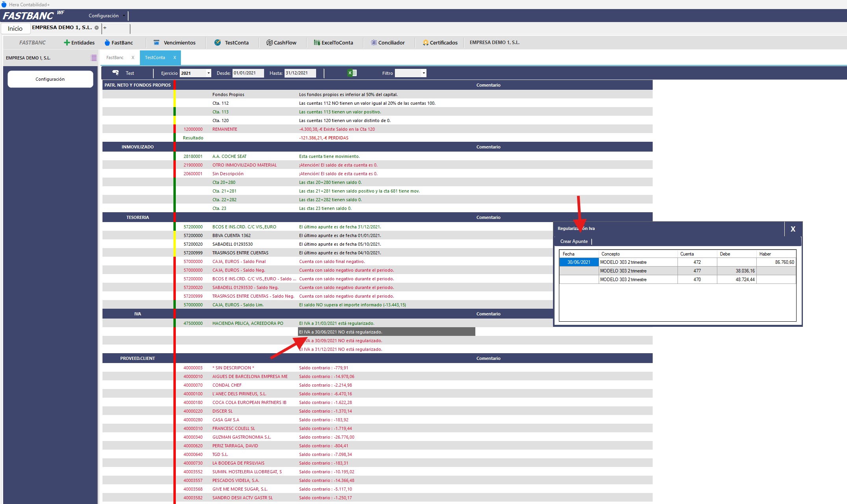Run the Test pointer icon
847x504 pixels.
pos(115,73)
